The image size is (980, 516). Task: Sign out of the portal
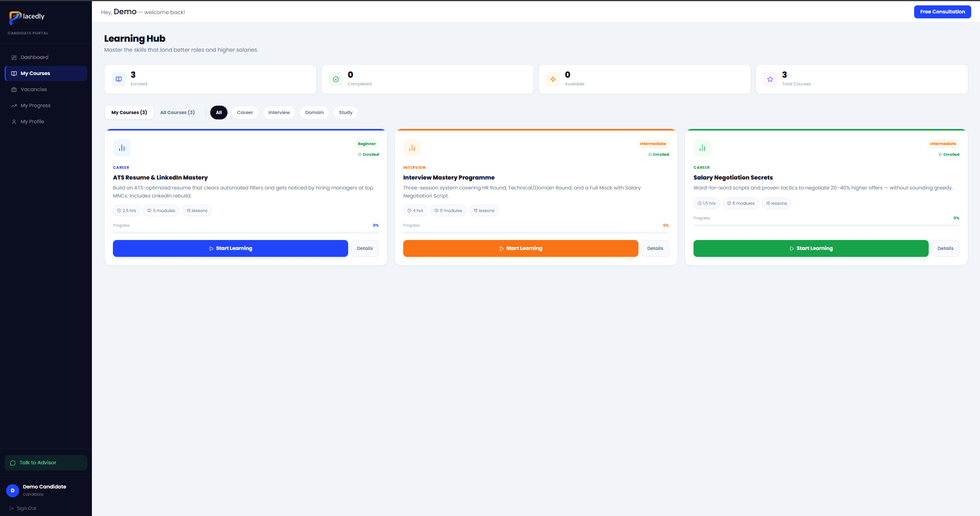click(23, 508)
